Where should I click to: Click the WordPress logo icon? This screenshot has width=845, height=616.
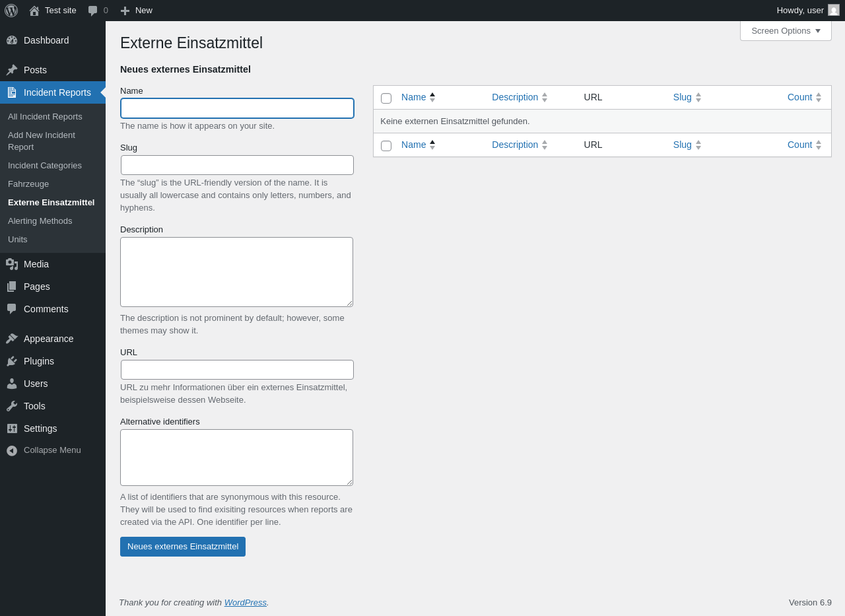tap(11, 11)
